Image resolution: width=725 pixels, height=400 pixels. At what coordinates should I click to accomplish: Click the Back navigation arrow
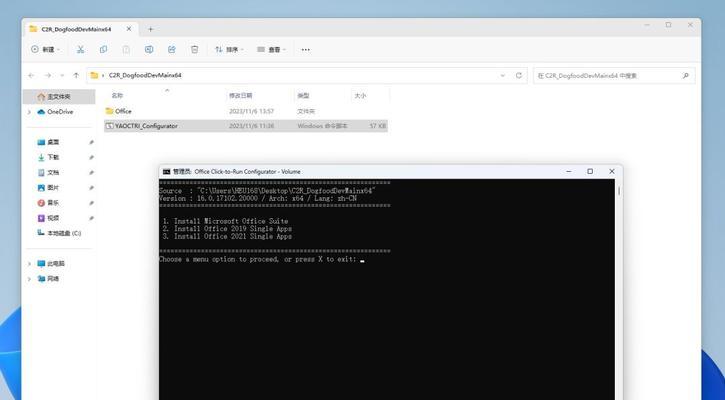coord(31,75)
